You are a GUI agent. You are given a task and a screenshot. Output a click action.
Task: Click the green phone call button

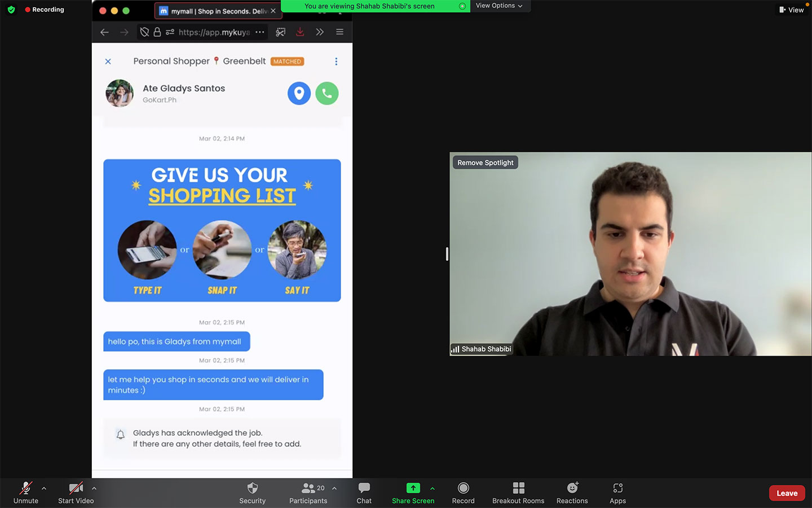(x=327, y=94)
